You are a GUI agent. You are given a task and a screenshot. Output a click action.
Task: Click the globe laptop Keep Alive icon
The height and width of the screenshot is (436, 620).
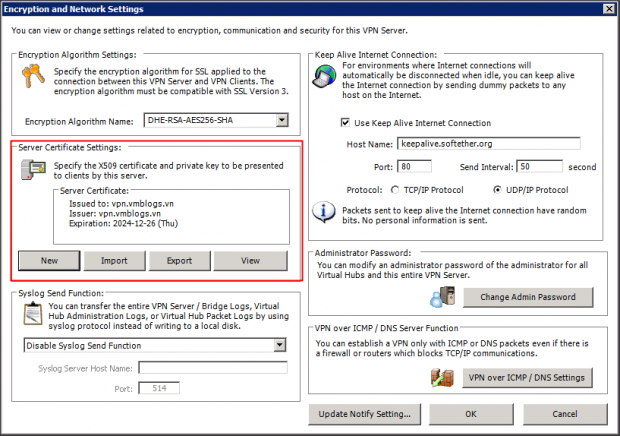(324, 75)
